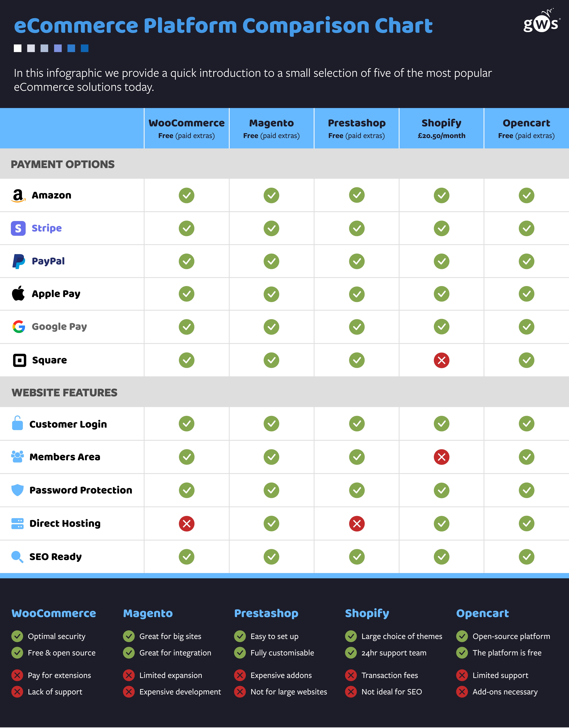Click the 'Open-source platform' text

(511, 637)
